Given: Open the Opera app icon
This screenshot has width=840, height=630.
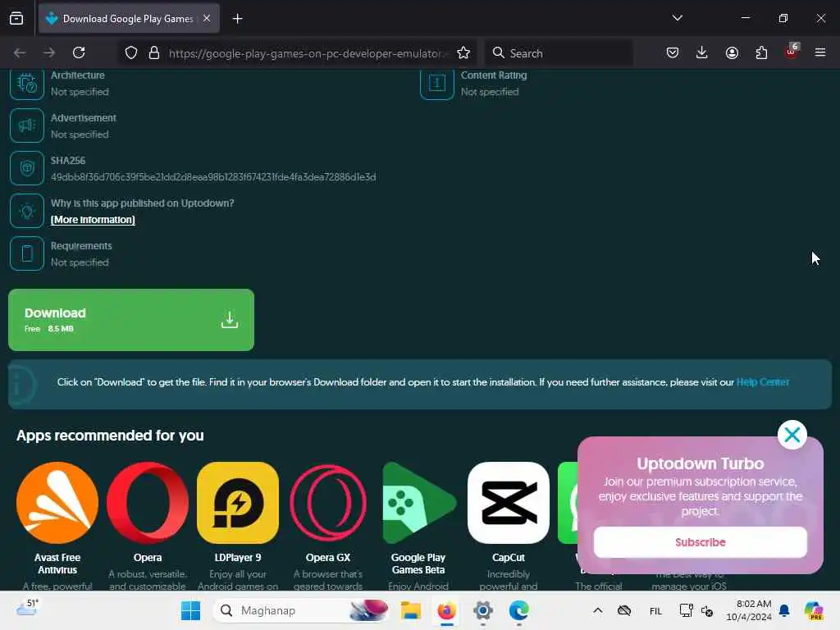Looking at the screenshot, I should tap(148, 503).
